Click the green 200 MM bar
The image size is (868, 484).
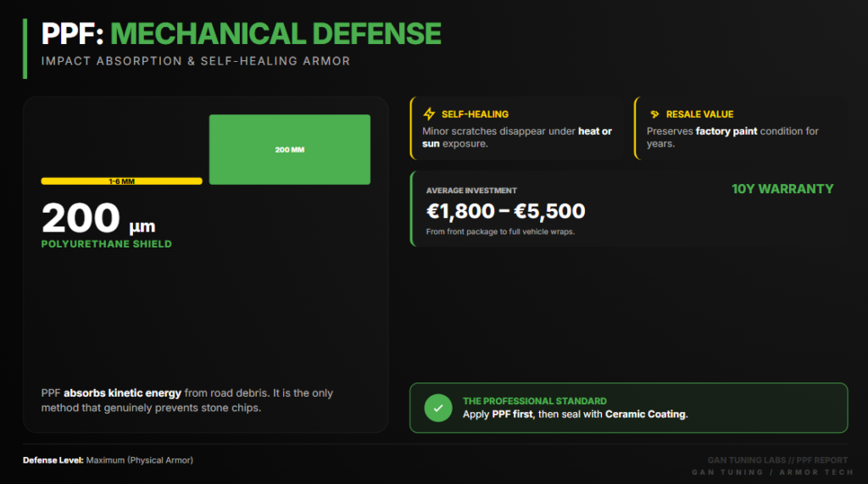pyautogui.click(x=290, y=149)
